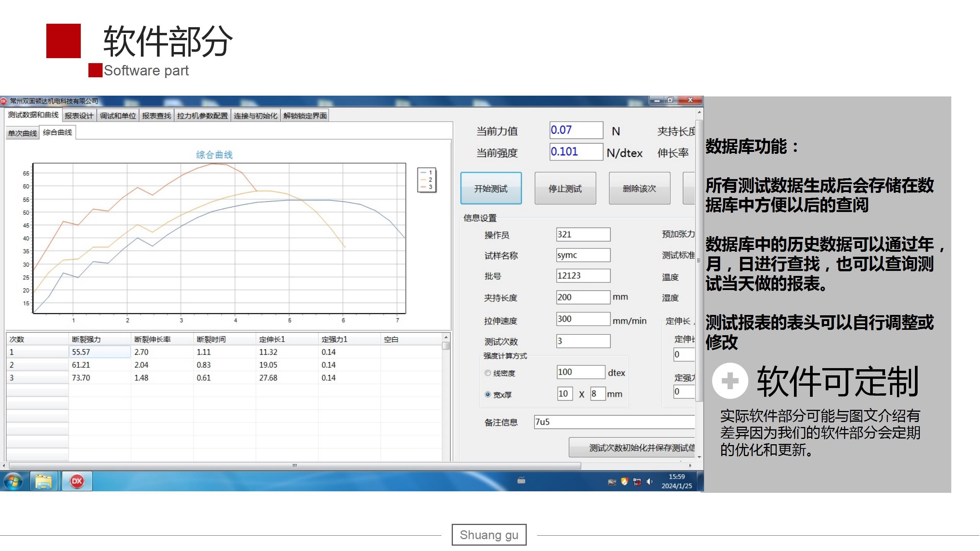Switch to the 报表设计 tab

pos(79,116)
